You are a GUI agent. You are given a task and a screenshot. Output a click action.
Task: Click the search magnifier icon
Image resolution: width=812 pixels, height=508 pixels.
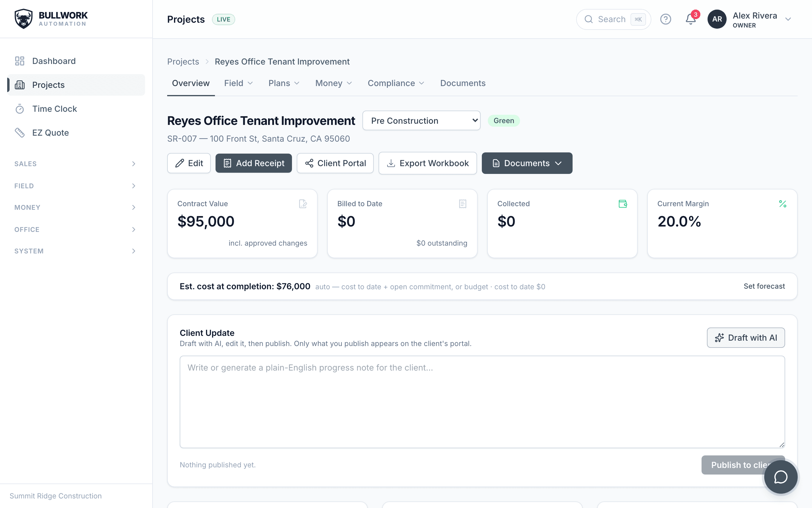pyautogui.click(x=588, y=19)
